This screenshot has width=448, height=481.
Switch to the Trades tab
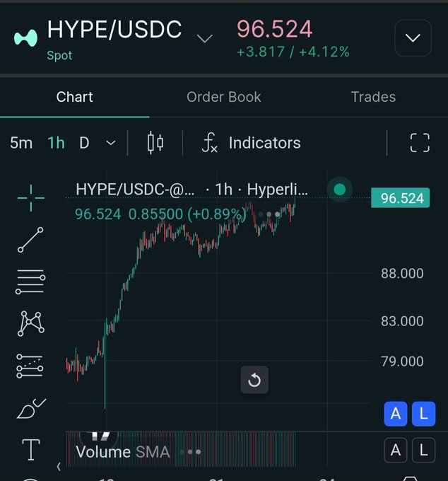pos(373,97)
